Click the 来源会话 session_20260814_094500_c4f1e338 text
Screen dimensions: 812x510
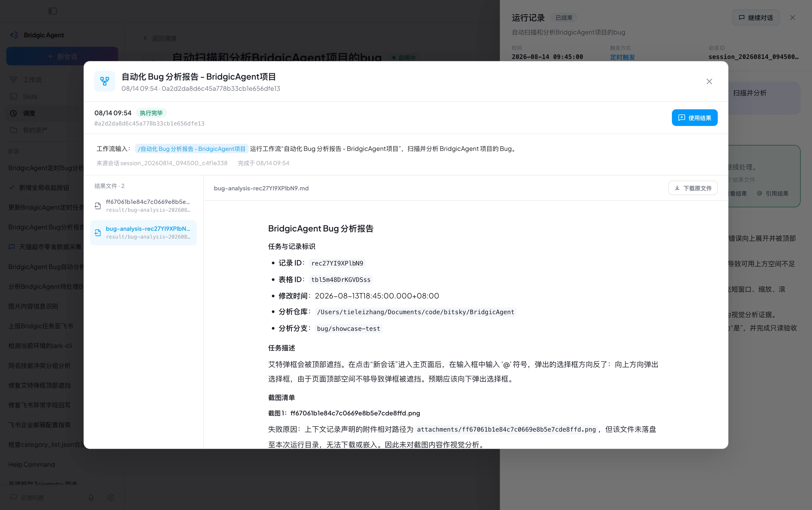click(x=162, y=163)
